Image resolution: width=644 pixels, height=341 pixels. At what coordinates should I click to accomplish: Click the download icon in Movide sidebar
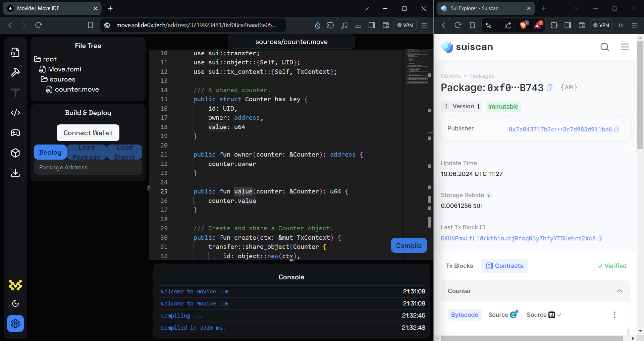15,173
